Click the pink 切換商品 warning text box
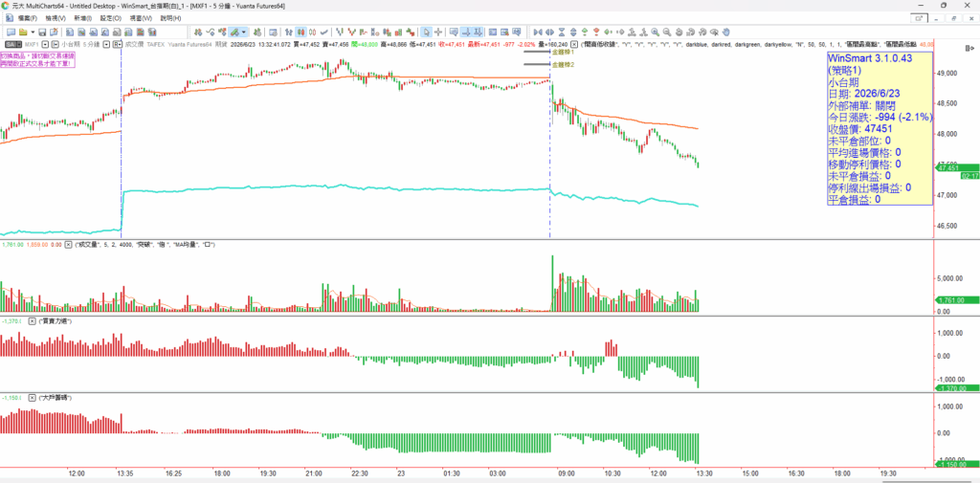Viewport: 980px width, 483px height. (37, 59)
